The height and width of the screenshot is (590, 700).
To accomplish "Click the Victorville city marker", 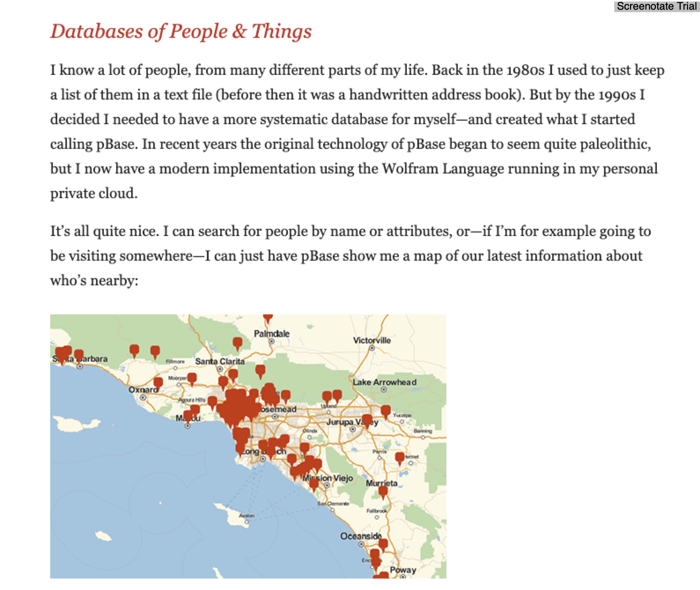I will [x=372, y=348].
